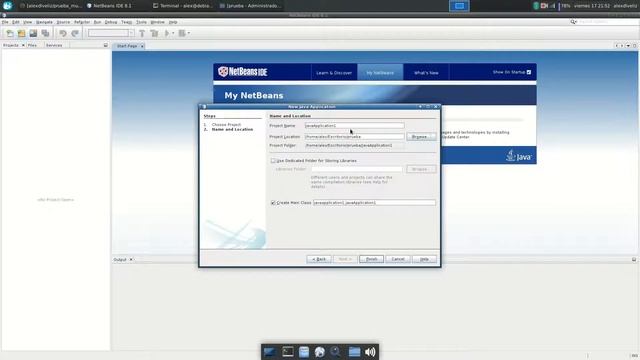
Task: Open the Window menu
Action: [x=158, y=22]
